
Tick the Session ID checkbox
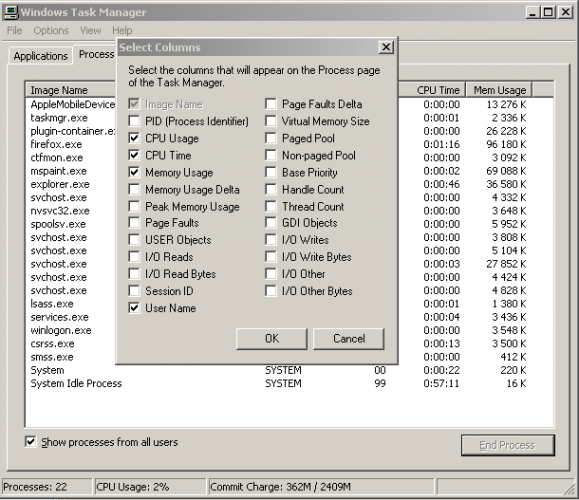[x=134, y=291]
